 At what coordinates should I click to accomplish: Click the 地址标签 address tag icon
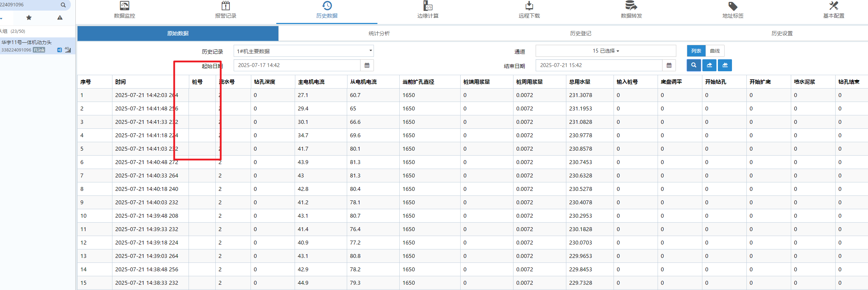pyautogui.click(x=733, y=6)
